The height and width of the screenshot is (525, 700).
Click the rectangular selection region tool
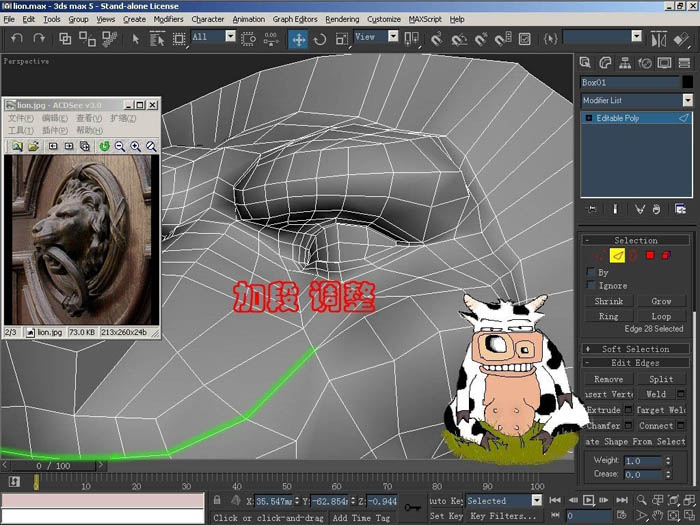pyautogui.click(x=179, y=39)
